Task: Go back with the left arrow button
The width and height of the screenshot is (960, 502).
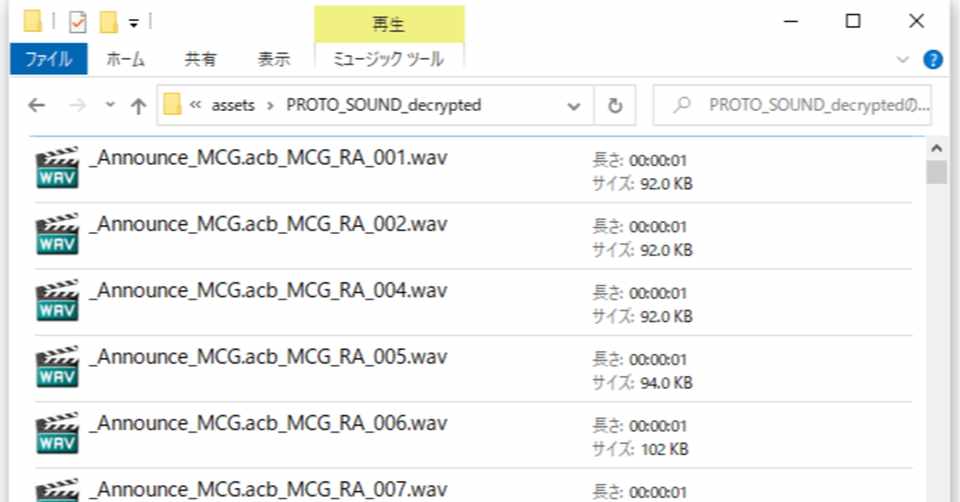Action: click(37, 105)
